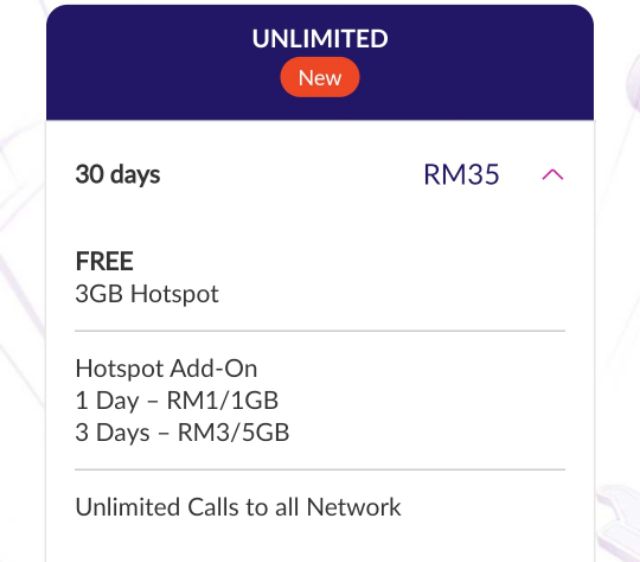640x562 pixels.
Task: Click the FREE label
Action: point(105,262)
